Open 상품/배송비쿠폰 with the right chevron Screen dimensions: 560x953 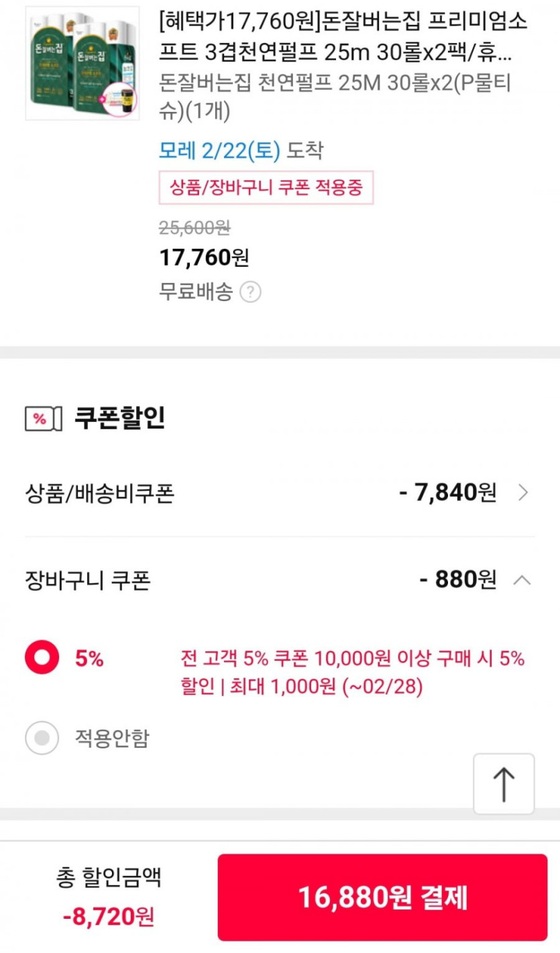[x=524, y=494]
